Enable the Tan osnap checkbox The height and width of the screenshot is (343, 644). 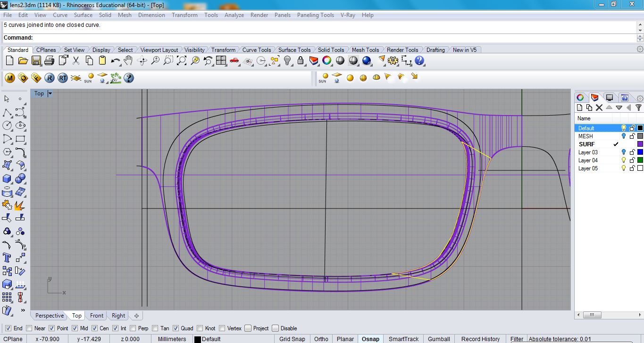[x=155, y=328]
